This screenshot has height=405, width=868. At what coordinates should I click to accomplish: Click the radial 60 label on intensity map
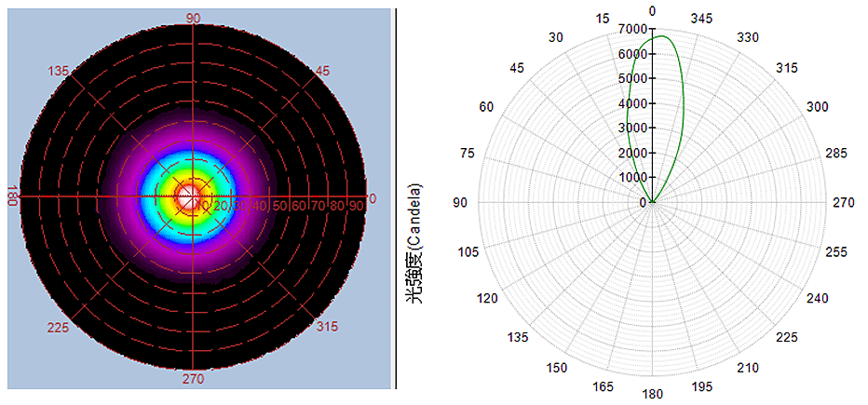pos(296,205)
